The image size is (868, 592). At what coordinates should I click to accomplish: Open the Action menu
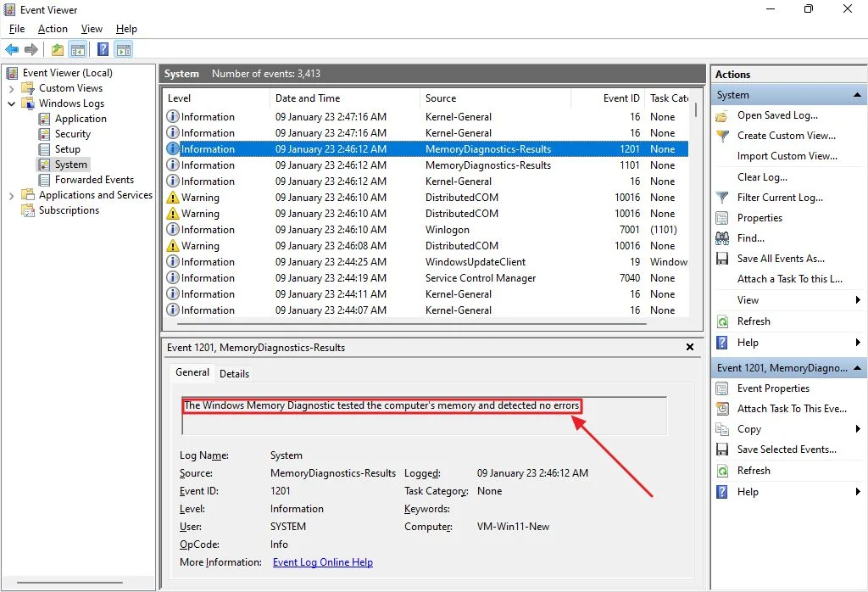[x=53, y=29]
